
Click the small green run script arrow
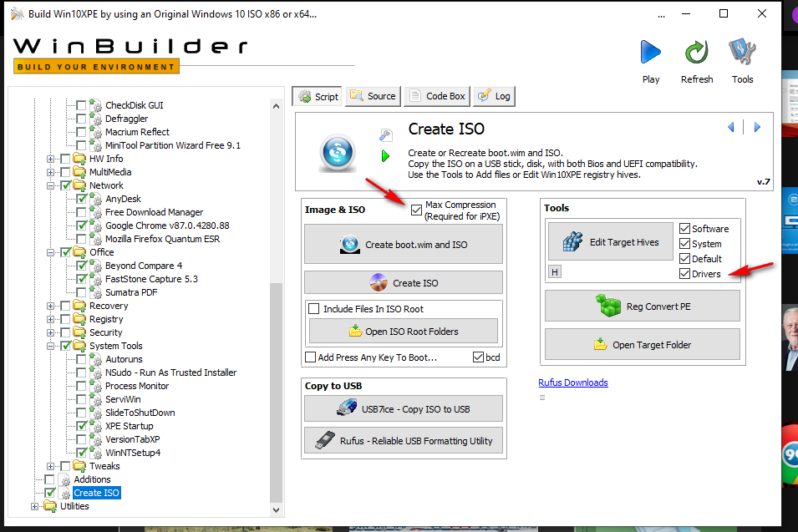coord(385,155)
